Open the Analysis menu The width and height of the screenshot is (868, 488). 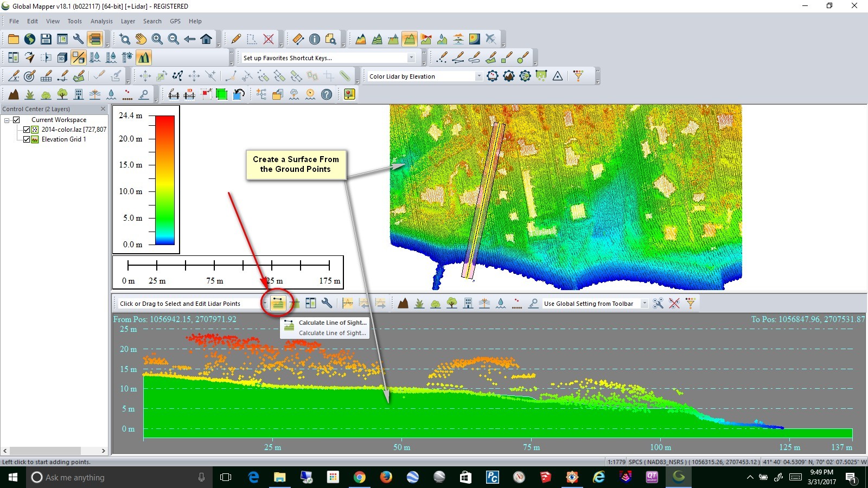pos(101,21)
